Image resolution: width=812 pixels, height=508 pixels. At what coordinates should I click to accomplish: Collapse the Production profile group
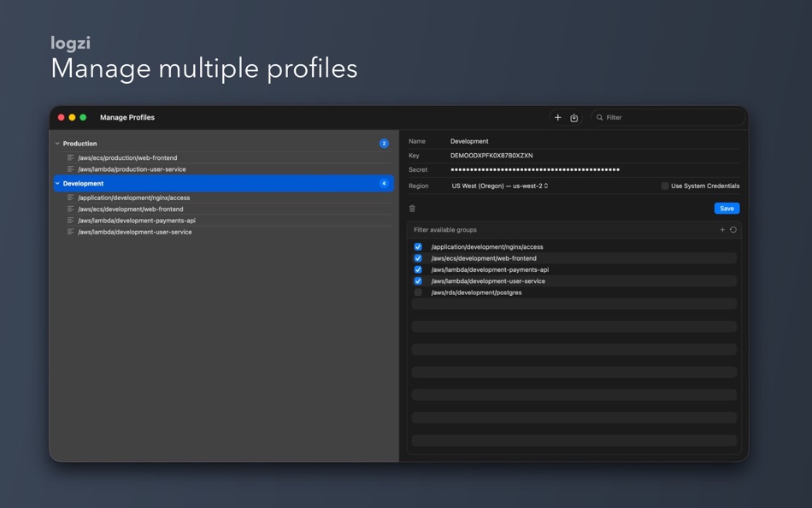pos(57,143)
